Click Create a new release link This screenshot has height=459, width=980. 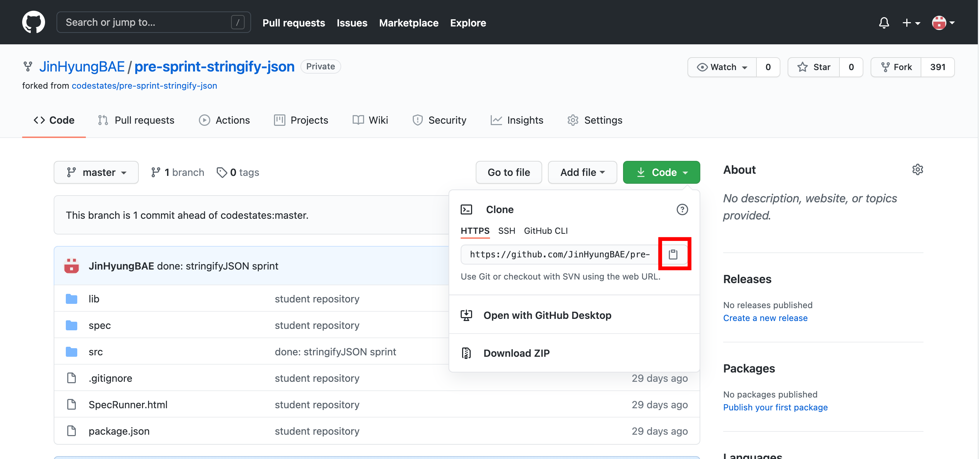tap(765, 318)
